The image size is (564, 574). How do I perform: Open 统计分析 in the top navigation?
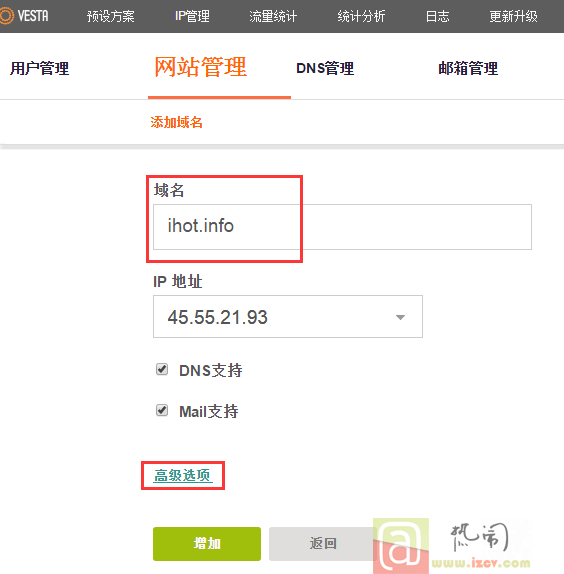[x=361, y=16]
